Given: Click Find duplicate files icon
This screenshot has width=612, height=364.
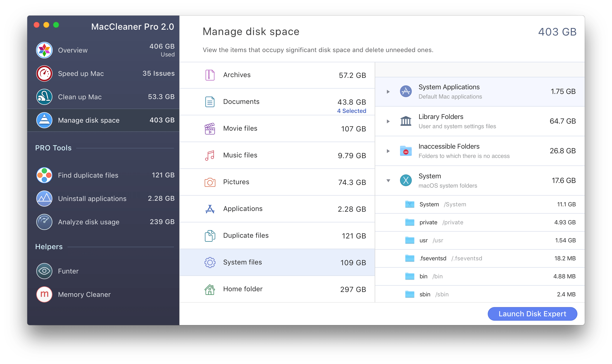Looking at the screenshot, I should (44, 175).
